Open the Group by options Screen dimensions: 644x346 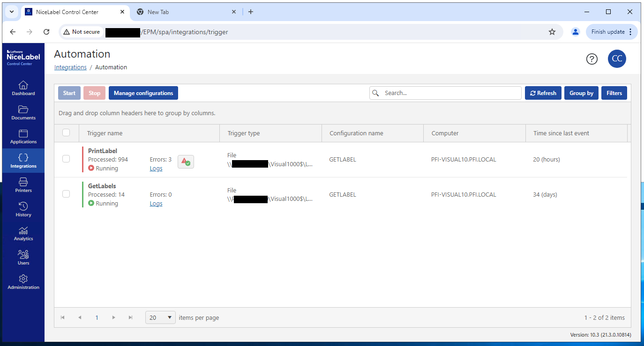coord(581,93)
